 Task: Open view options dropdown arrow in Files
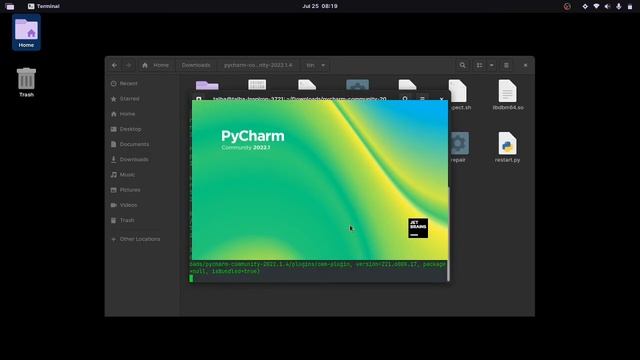[x=491, y=65]
